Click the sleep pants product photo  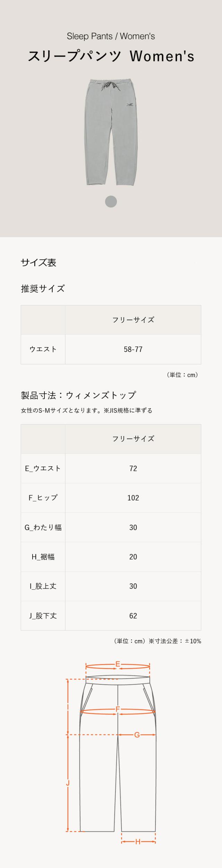click(111, 132)
